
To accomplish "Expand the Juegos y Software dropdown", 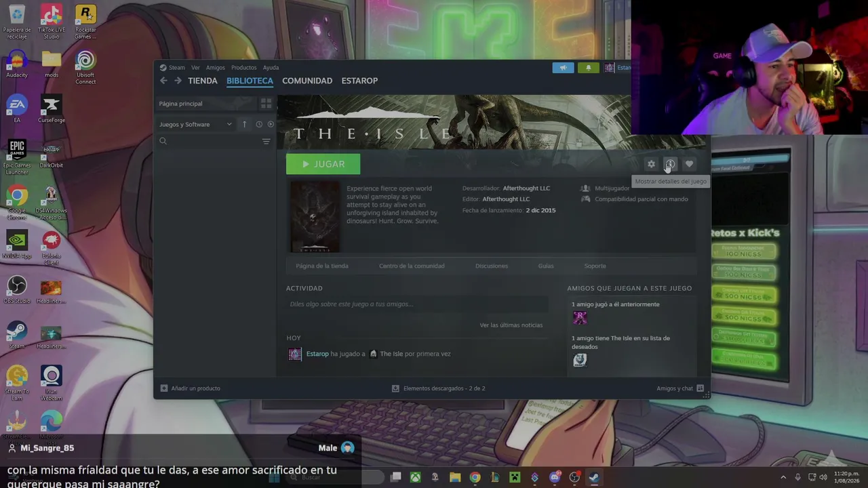I will tap(196, 124).
